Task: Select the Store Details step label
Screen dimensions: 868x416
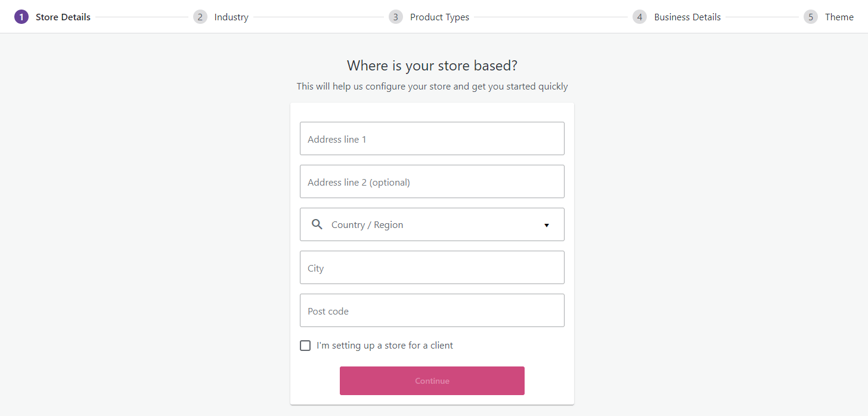Action: (63, 17)
